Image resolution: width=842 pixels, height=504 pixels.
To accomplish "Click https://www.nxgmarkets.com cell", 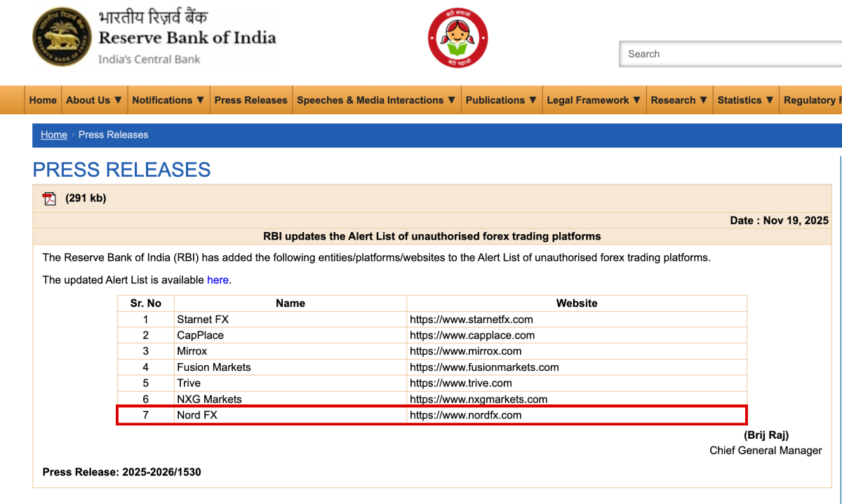I will coord(577,400).
